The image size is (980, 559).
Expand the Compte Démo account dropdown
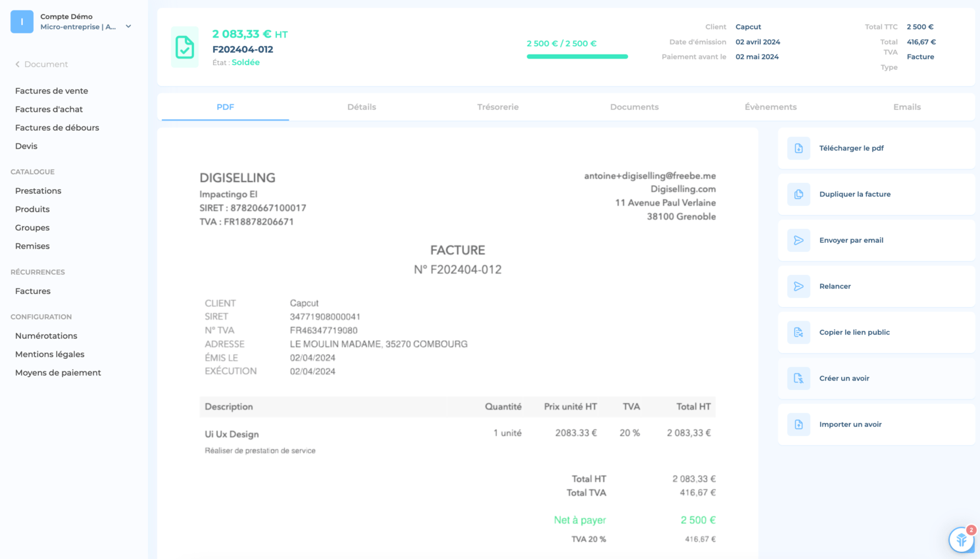[x=128, y=26]
